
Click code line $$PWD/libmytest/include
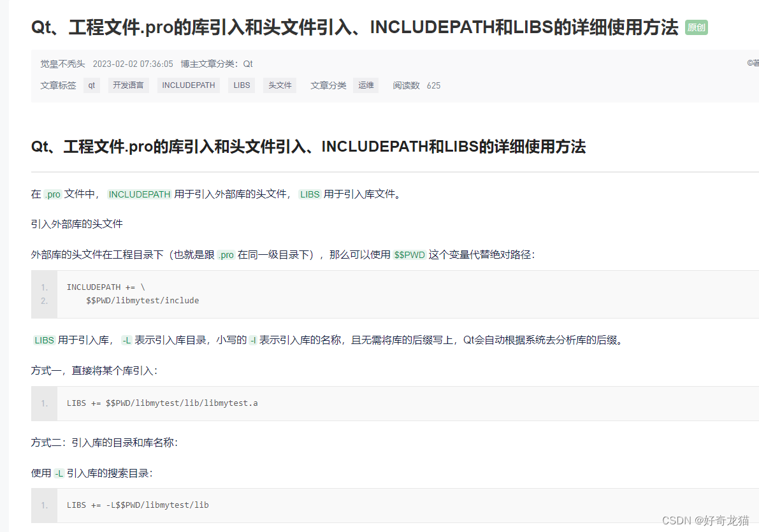click(142, 301)
